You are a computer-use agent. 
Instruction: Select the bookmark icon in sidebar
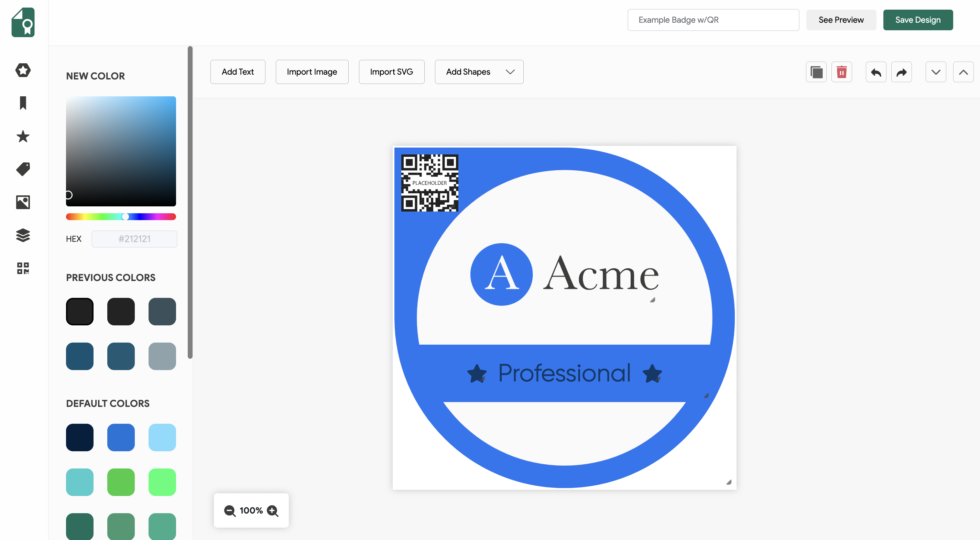[x=23, y=103]
